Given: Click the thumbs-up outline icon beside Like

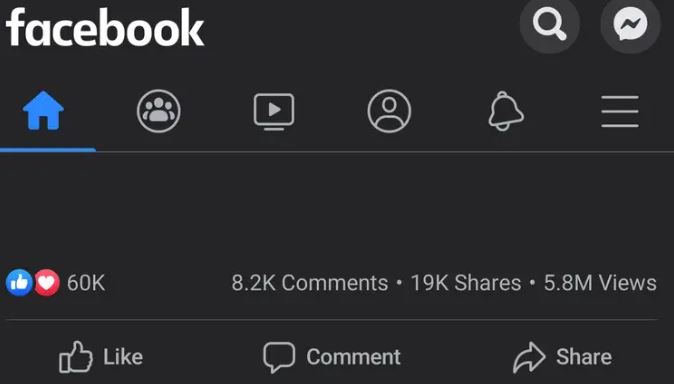Looking at the screenshot, I should tap(76, 357).
